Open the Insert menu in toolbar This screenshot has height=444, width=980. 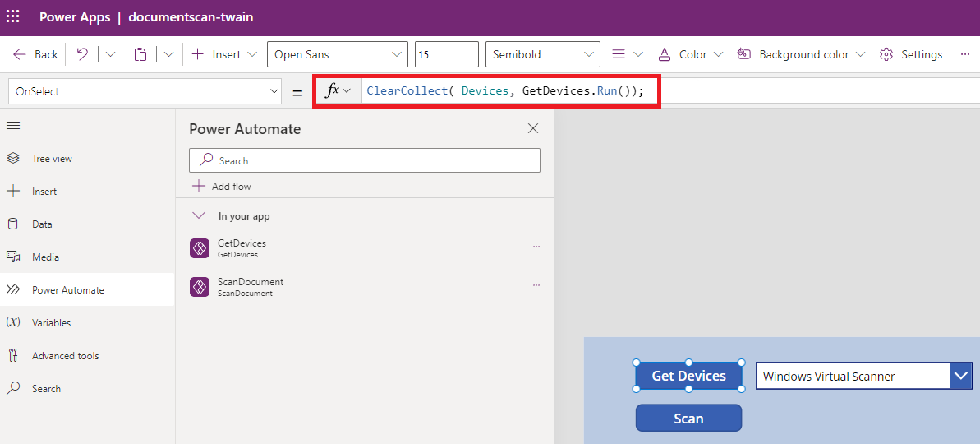pos(224,54)
